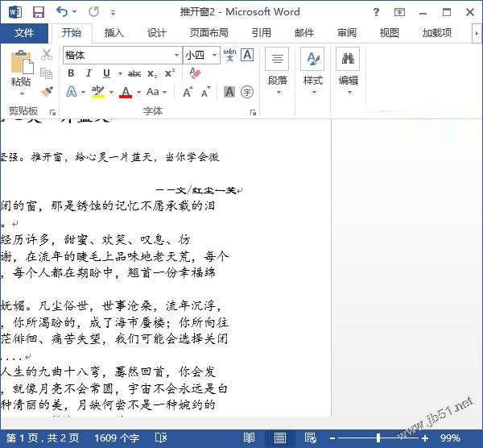Activate the Format Painter brush

(47, 92)
